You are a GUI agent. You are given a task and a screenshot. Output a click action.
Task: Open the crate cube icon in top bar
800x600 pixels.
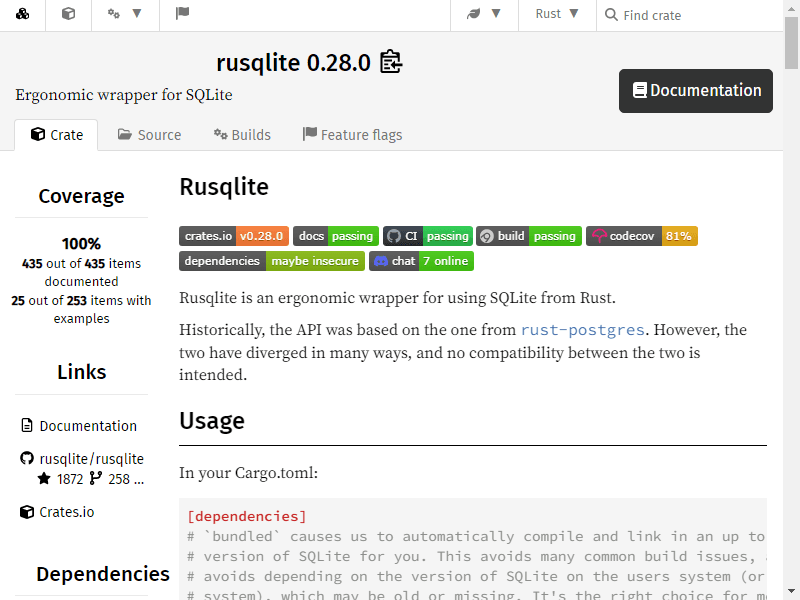(x=68, y=14)
